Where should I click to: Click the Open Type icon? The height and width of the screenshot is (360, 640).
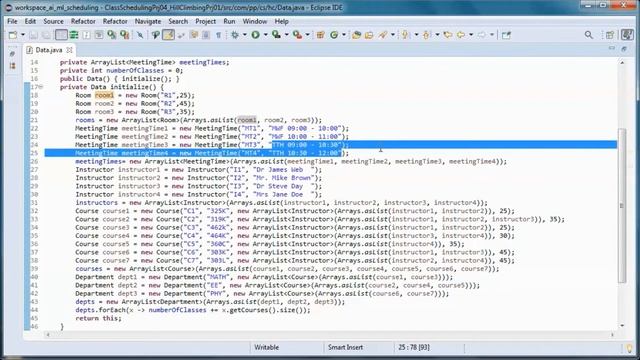click(x=356, y=35)
